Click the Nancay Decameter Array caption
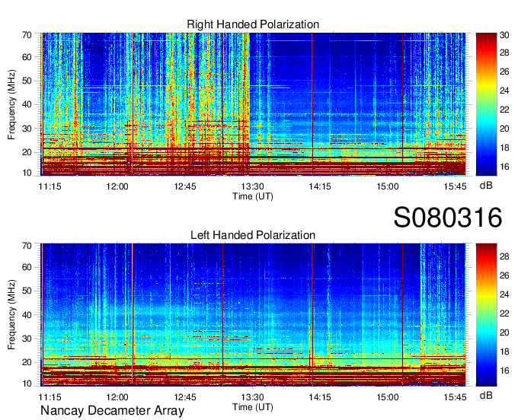 (x=112, y=411)
